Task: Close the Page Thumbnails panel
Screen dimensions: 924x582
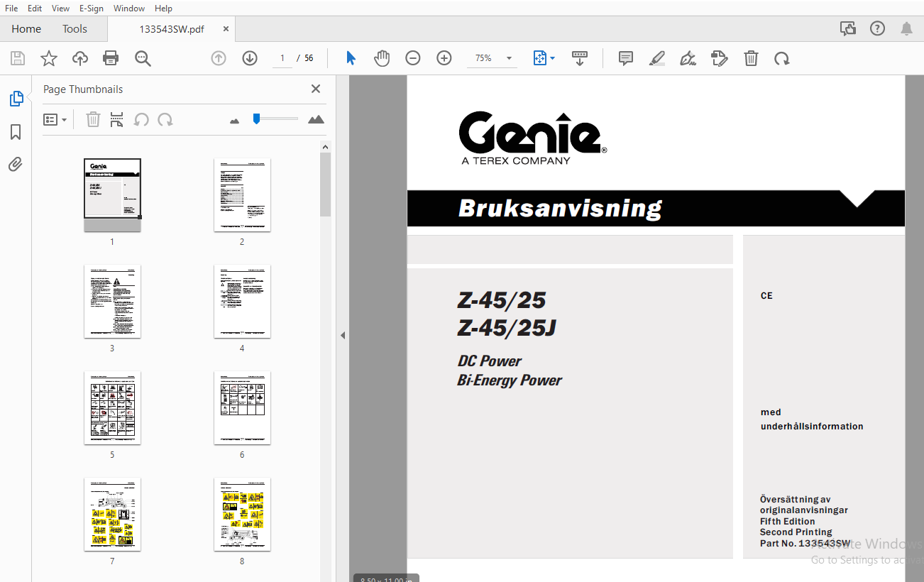Action: click(316, 89)
